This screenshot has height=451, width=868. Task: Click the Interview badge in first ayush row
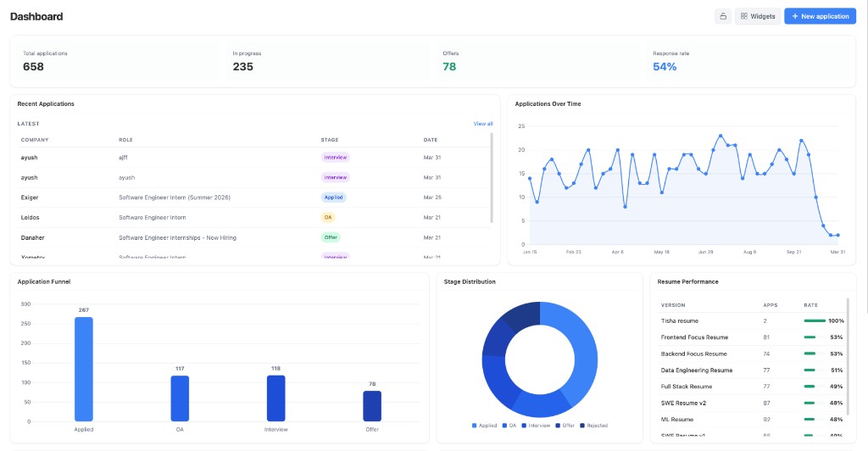pyautogui.click(x=336, y=157)
